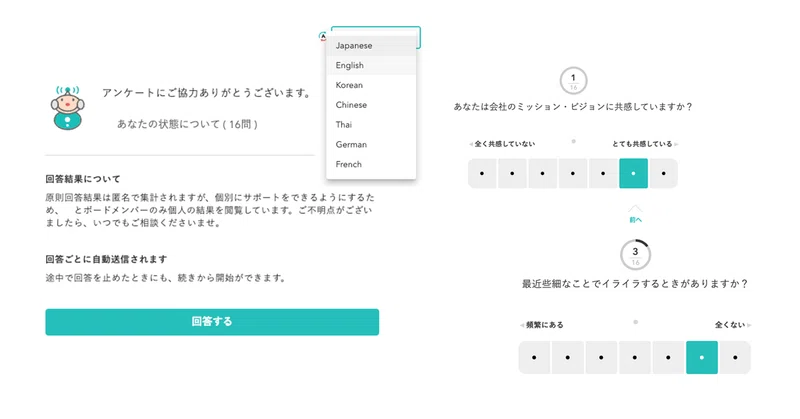This screenshot has width=800, height=419.
Task: Select the second rating option in question 3
Action: point(567,358)
